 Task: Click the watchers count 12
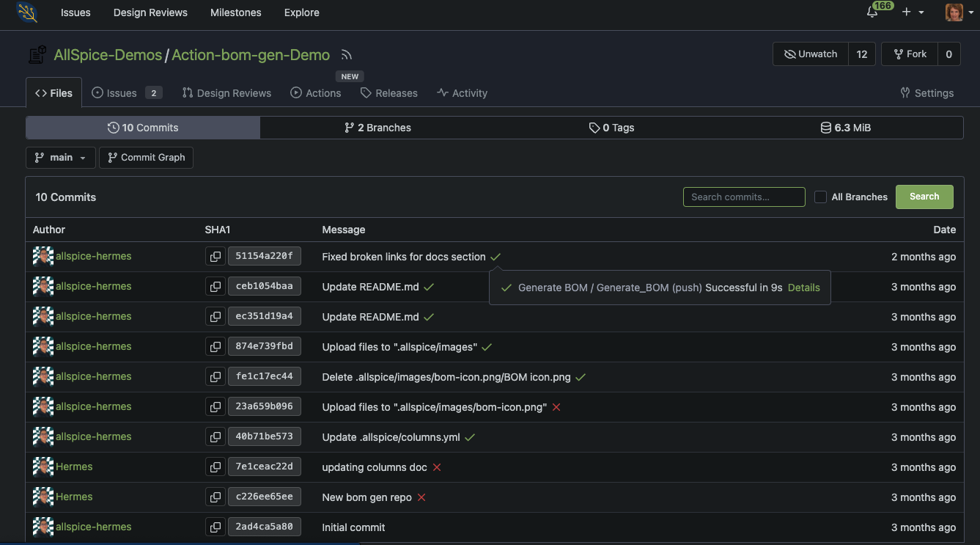(x=862, y=54)
